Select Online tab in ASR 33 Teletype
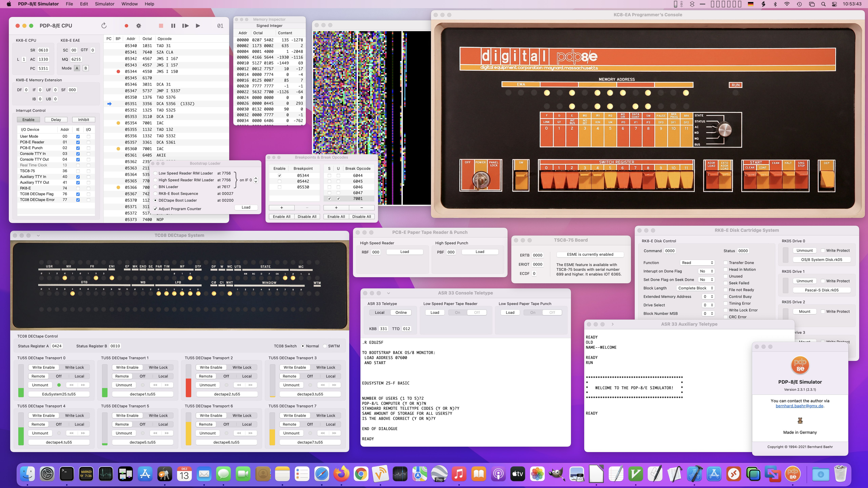The width and height of the screenshot is (868, 488). [x=401, y=312]
